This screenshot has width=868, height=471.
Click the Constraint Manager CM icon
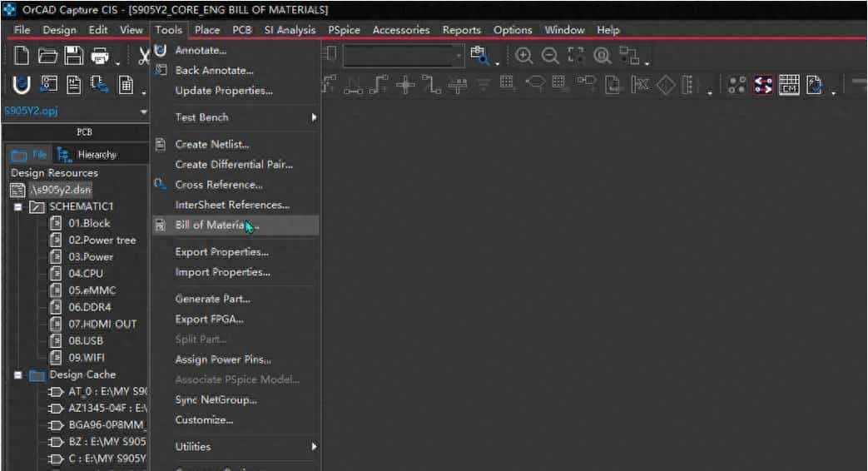pos(788,85)
